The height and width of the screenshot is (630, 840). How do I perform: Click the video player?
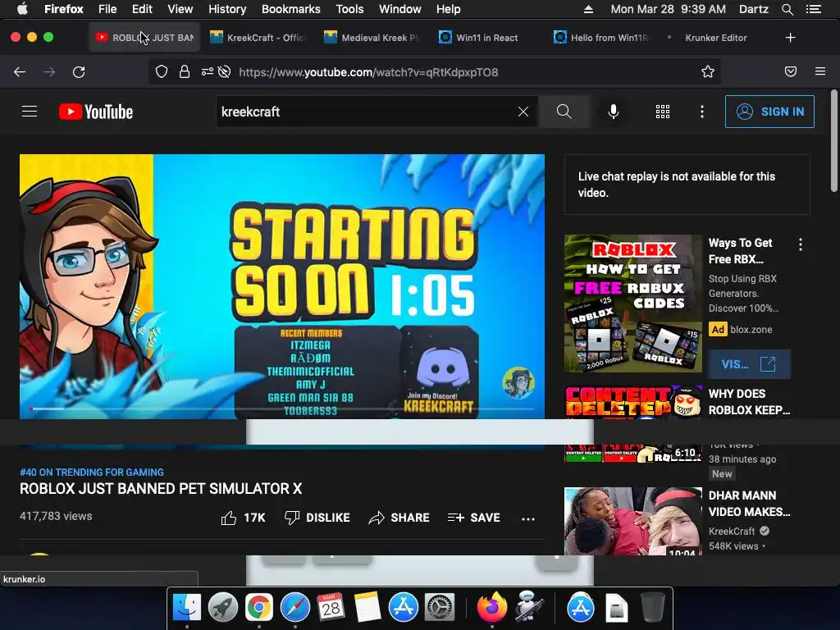(x=282, y=286)
